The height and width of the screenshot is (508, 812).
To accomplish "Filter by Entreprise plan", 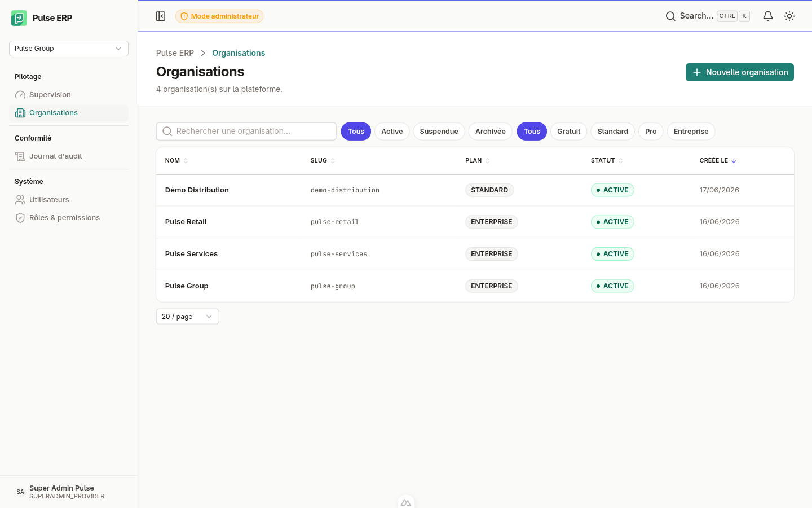I will coord(691,132).
